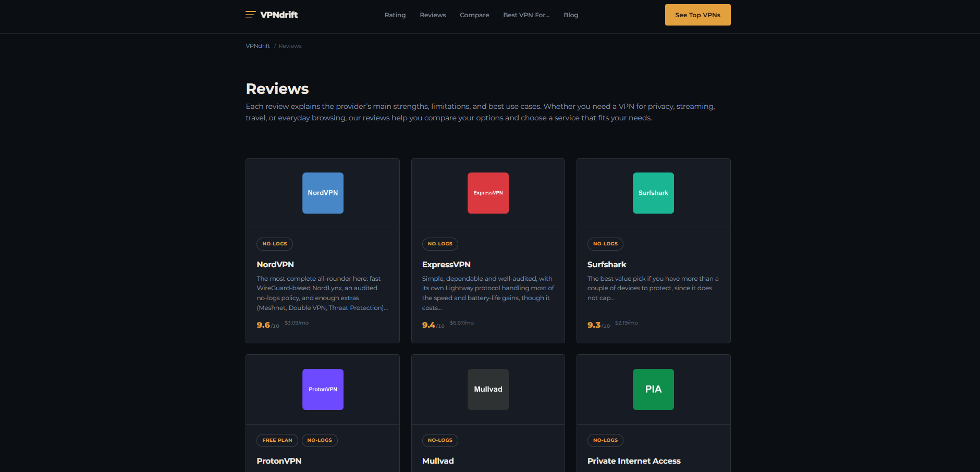Open the Private Internet Access review title

coord(634,461)
